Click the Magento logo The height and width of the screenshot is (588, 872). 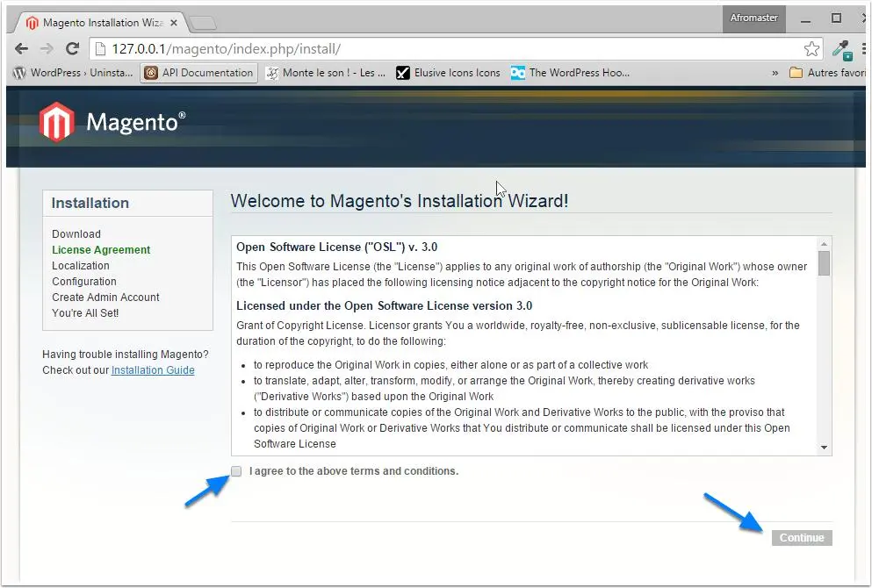(112, 122)
